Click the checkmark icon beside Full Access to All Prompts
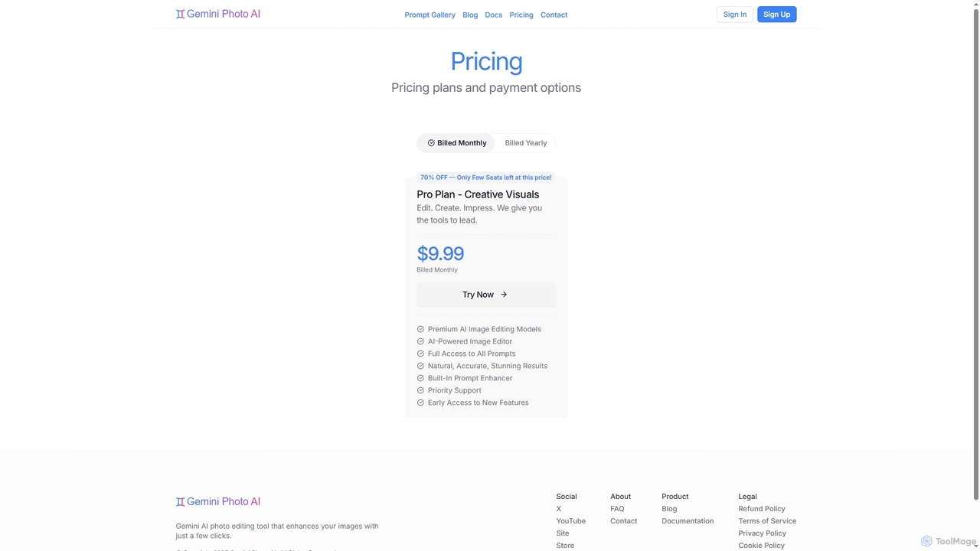The width and height of the screenshot is (980, 551). (x=420, y=354)
